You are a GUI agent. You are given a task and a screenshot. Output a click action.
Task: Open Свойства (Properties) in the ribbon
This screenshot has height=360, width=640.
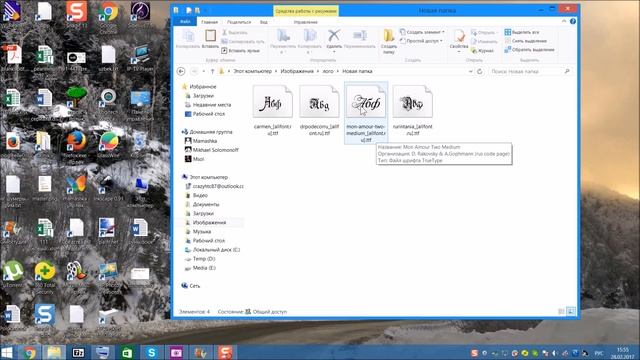pos(459,41)
